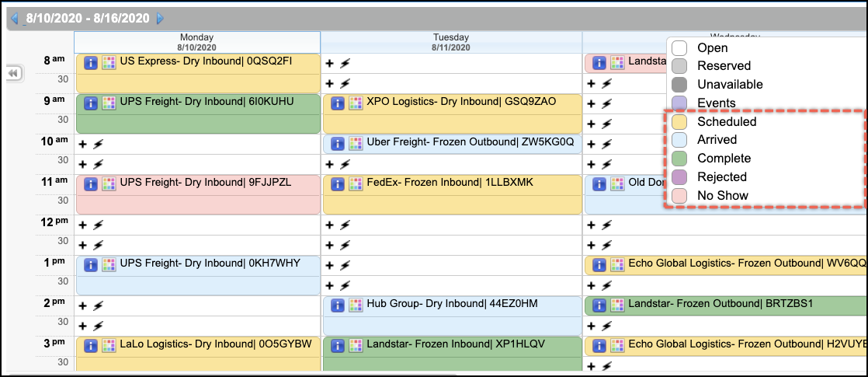Click Arrived light blue swatch in legend
Image resolution: width=868 pixels, height=377 pixels.
point(679,140)
